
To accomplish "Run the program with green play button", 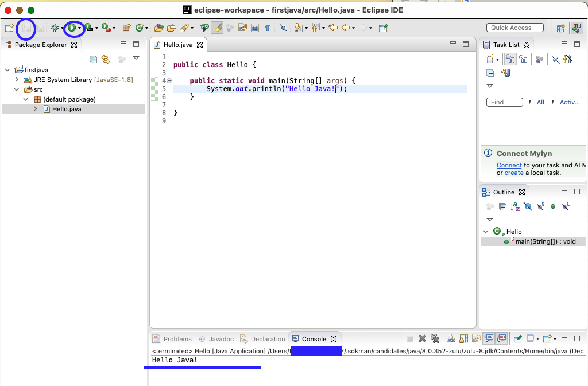I will (71, 28).
